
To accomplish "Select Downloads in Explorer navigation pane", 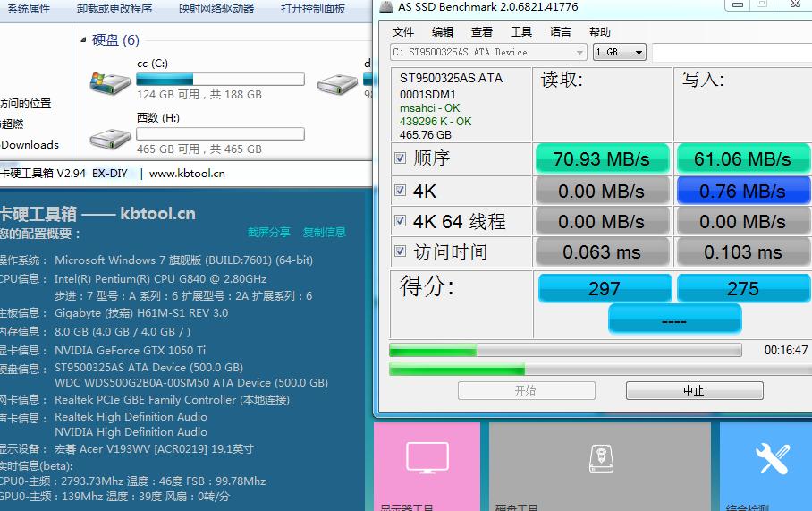I will 30,145.
